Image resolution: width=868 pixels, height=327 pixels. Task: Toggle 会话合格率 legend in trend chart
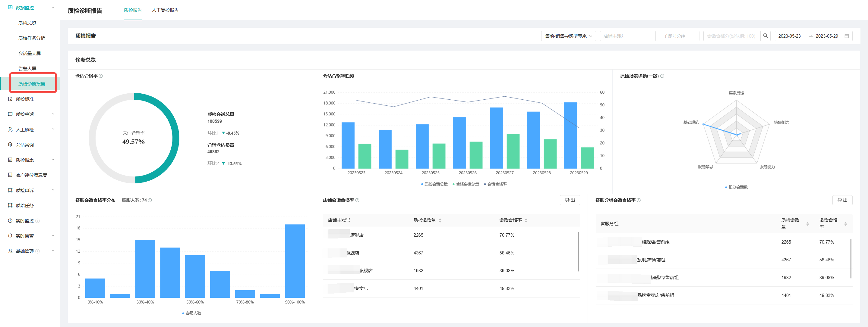pos(495,184)
